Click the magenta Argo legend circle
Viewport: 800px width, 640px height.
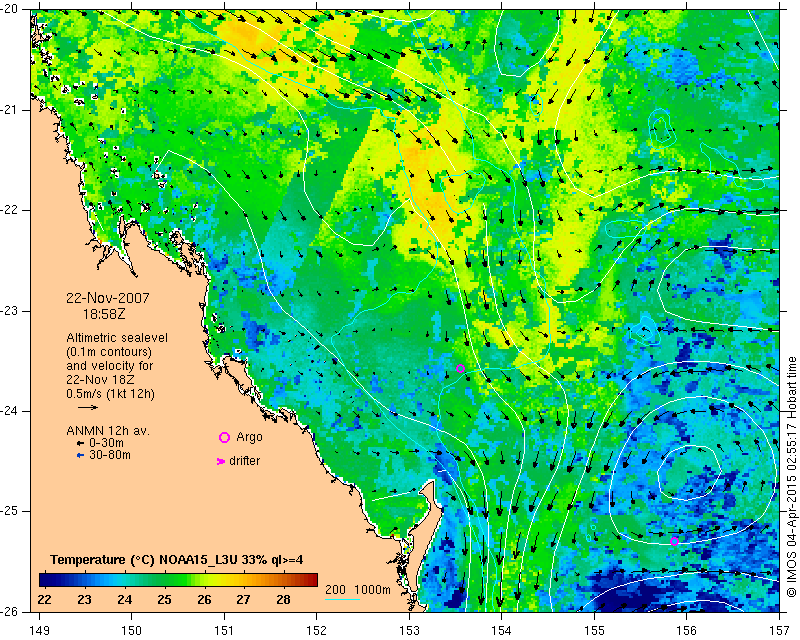[x=224, y=437]
